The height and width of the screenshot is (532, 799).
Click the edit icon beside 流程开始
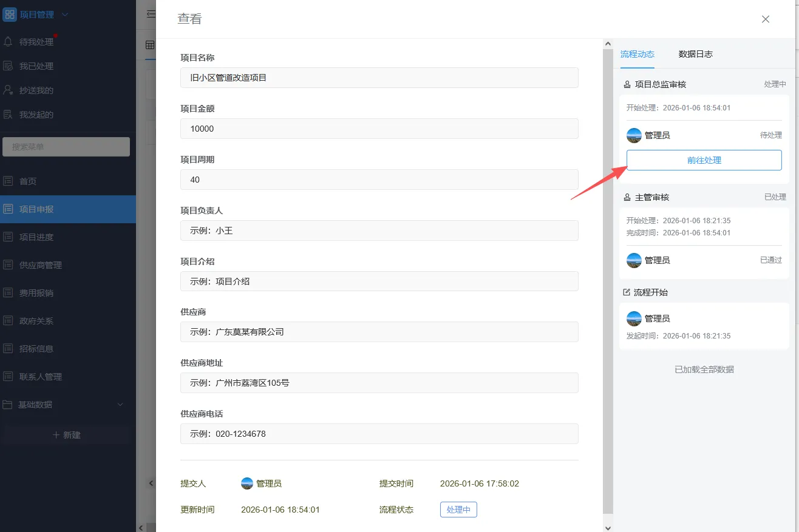625,292
